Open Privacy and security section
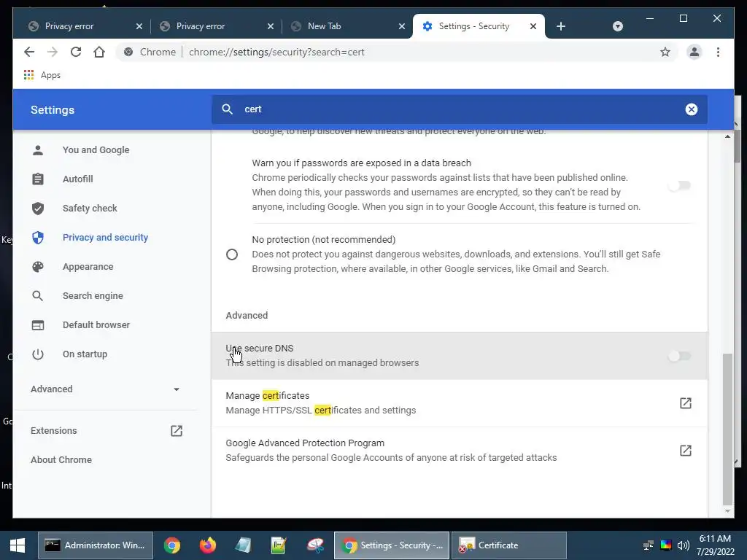This screenshot has height=560, width=747. click(105, 237)
